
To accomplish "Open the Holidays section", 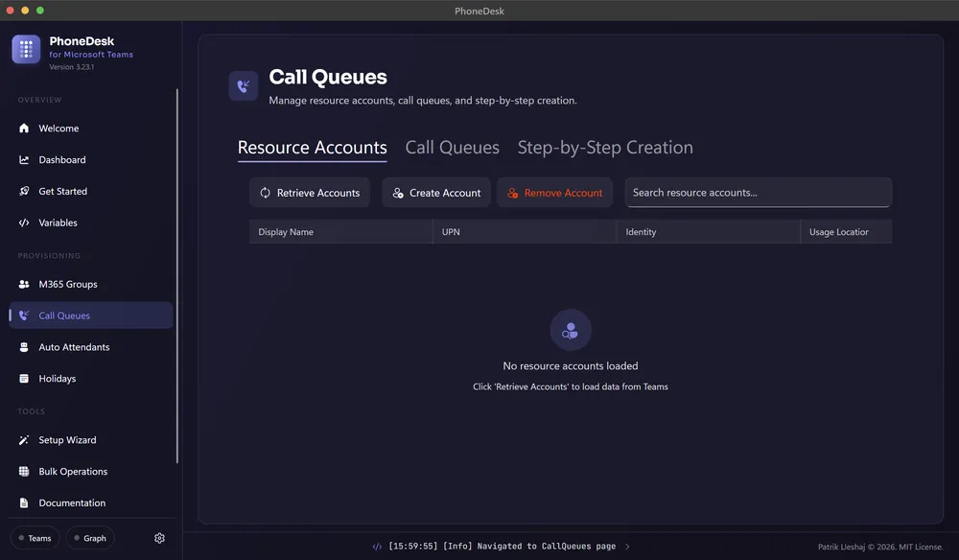I will [x=90, y=379].
